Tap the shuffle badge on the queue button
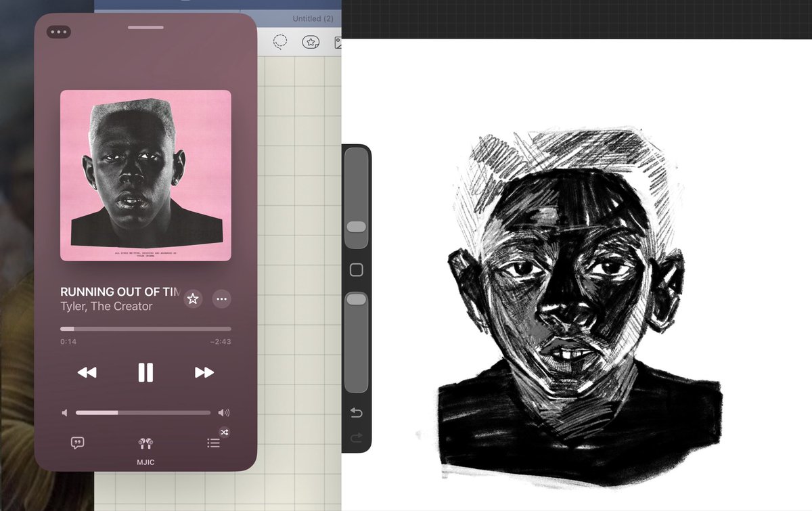This screenshot has height=511, width=812. point(225,432)
